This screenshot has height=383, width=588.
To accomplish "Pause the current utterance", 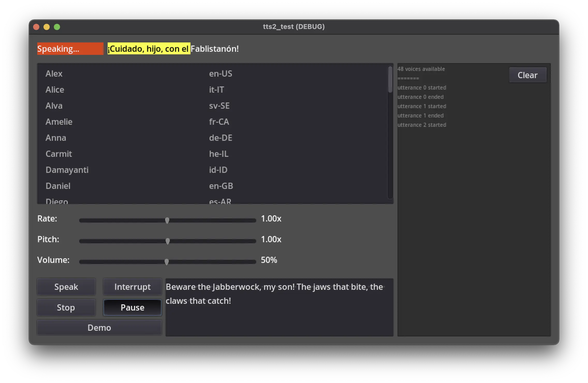I will coord(132,307).
